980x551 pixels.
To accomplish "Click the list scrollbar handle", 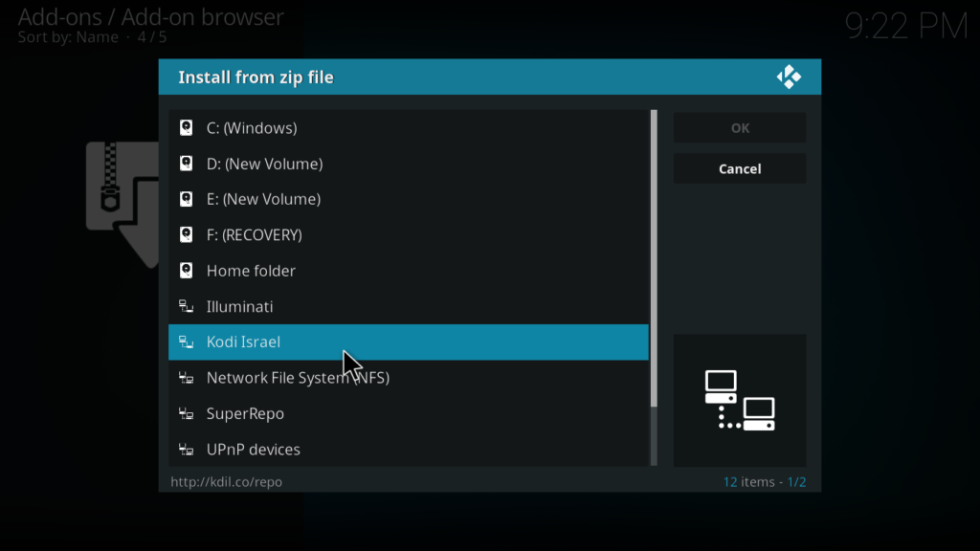I will (x=654, y=258).
